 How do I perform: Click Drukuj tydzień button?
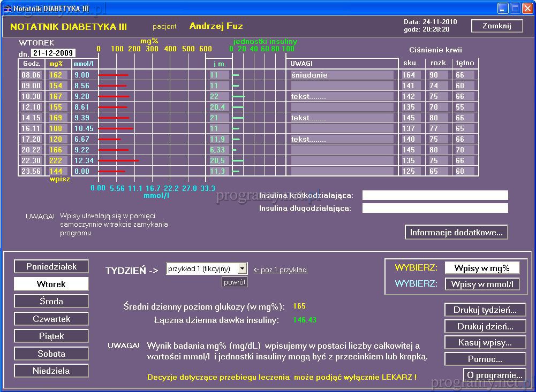tap(485, 310)
